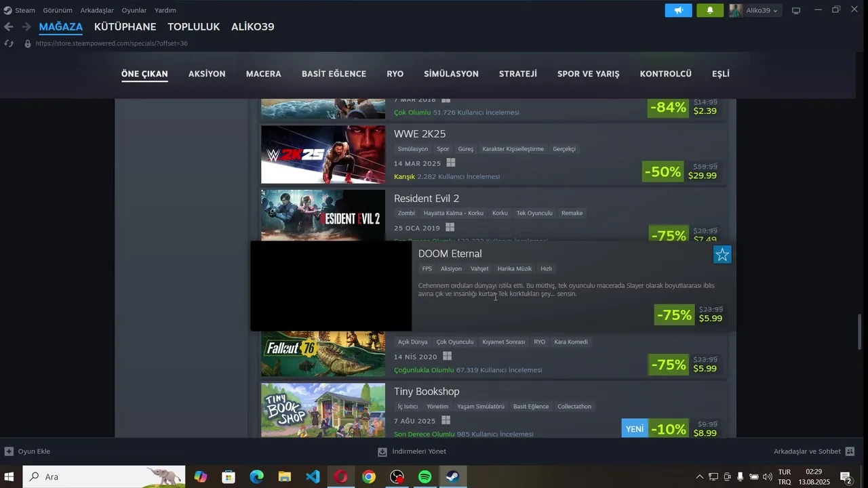The height and width of the screenshot is (488, 868).
Task: Click the Windows platform icon for WWE 2K25
Action: [451, 163]
